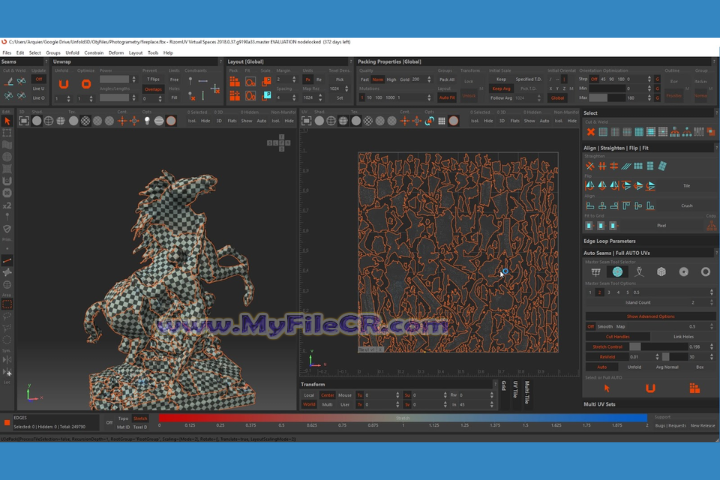The image size is (720, 480).
Task: Select High quality in Packing Properties
Action: point(391,79)
